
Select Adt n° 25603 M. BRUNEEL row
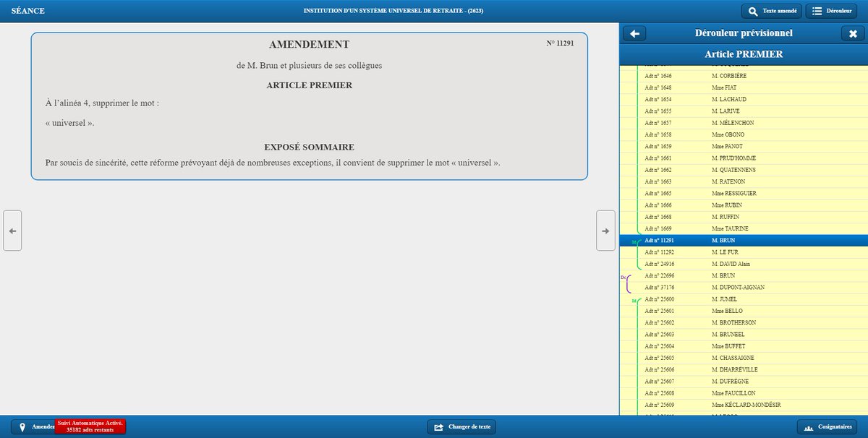744,334
